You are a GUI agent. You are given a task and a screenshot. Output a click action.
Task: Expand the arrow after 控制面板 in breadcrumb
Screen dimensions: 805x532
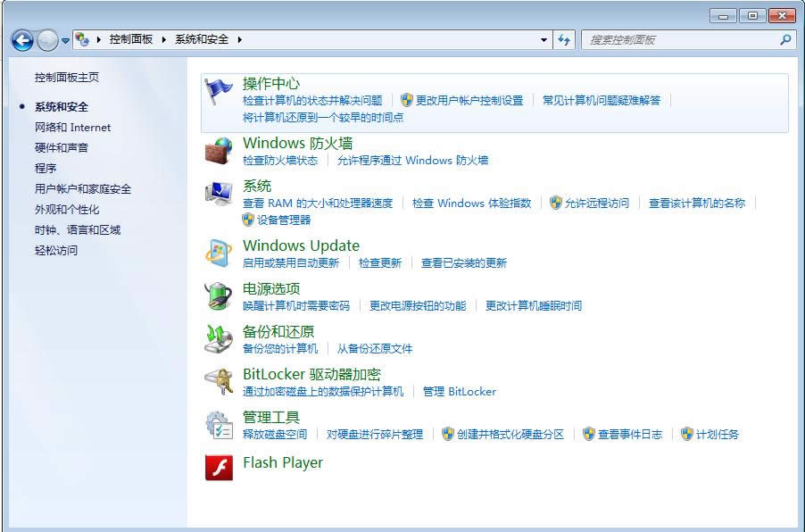pos(164,40)
